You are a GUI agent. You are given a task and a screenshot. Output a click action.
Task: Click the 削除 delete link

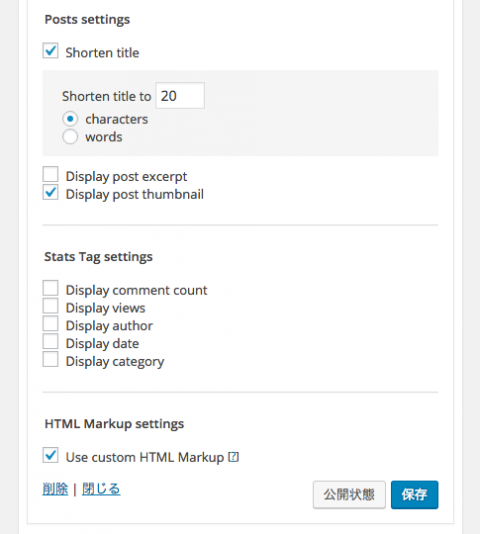(55, 489)
